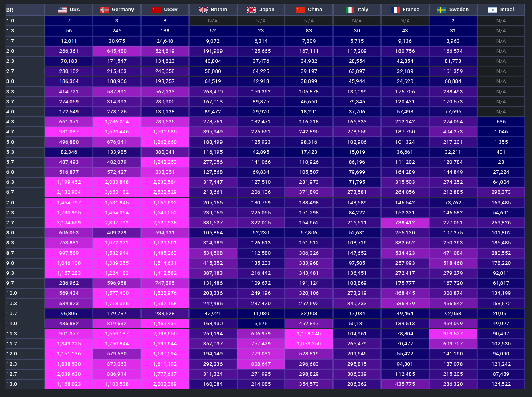The height and width of the screenshot is (397, 532).
Task: Click the 4.3 BR row label
Action: pyautogui.click(x=25, y=122)
